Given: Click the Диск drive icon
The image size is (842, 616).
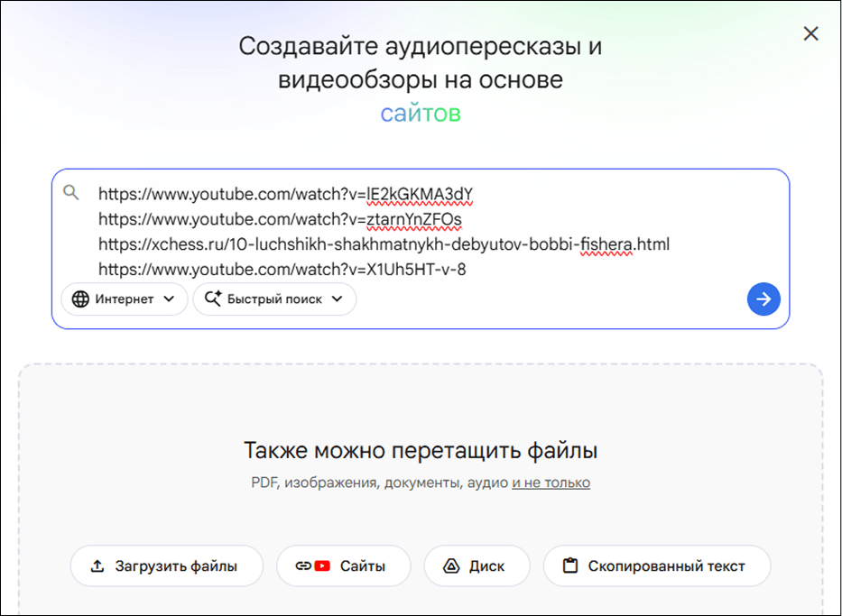Looking at the screenshot, I should point(449,565).
